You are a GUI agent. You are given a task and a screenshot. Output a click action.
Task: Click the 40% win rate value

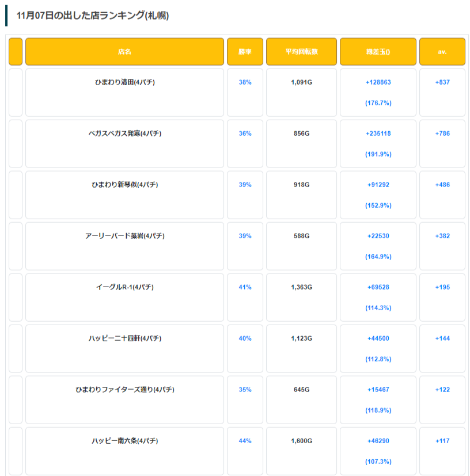[245, 338]
